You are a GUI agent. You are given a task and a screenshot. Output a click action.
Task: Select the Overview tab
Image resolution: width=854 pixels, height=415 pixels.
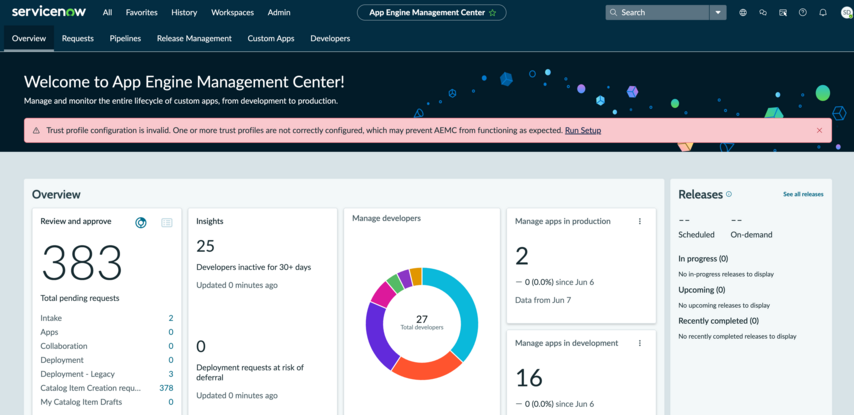29,39
